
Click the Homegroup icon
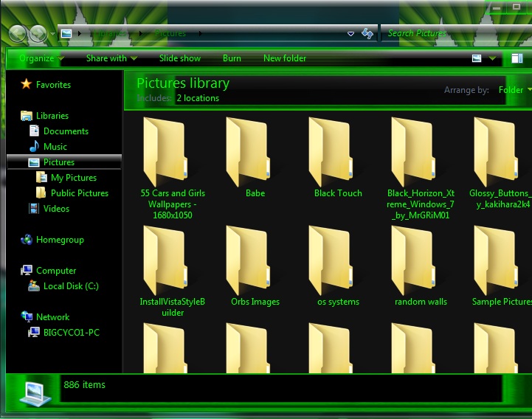[27, 240]
